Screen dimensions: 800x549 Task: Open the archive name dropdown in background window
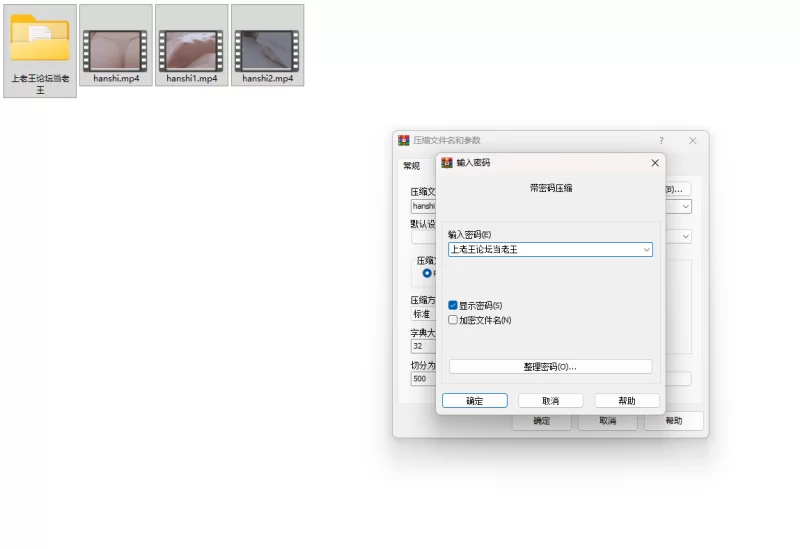pyautogui.click(x=685, y=206)
